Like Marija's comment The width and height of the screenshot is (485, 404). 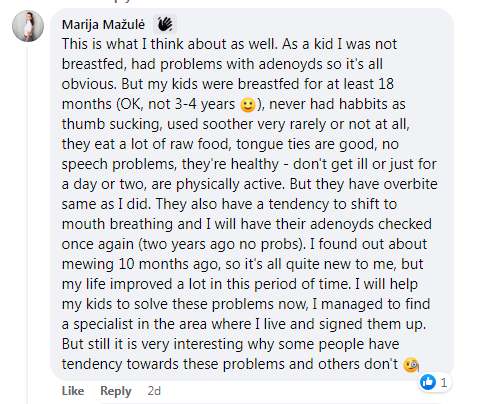(73, 391)
